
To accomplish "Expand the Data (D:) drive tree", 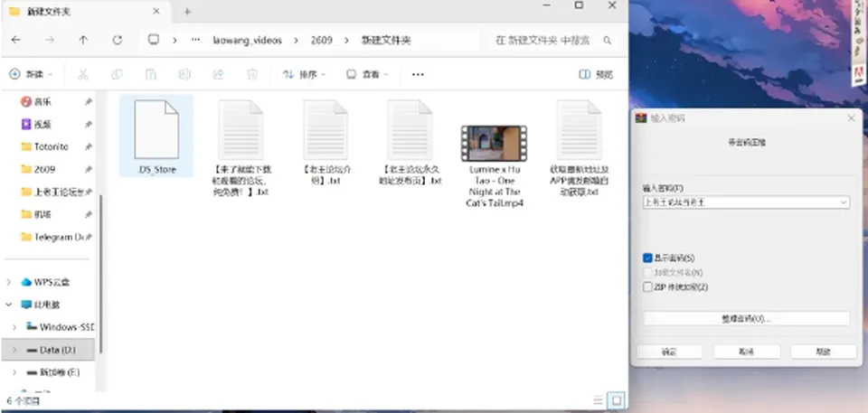I will (x=15, y=350).
